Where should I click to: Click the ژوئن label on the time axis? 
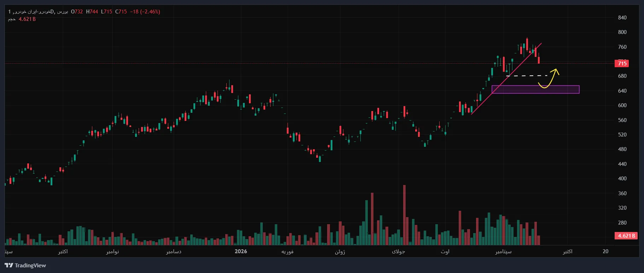[x=340, y=251]
